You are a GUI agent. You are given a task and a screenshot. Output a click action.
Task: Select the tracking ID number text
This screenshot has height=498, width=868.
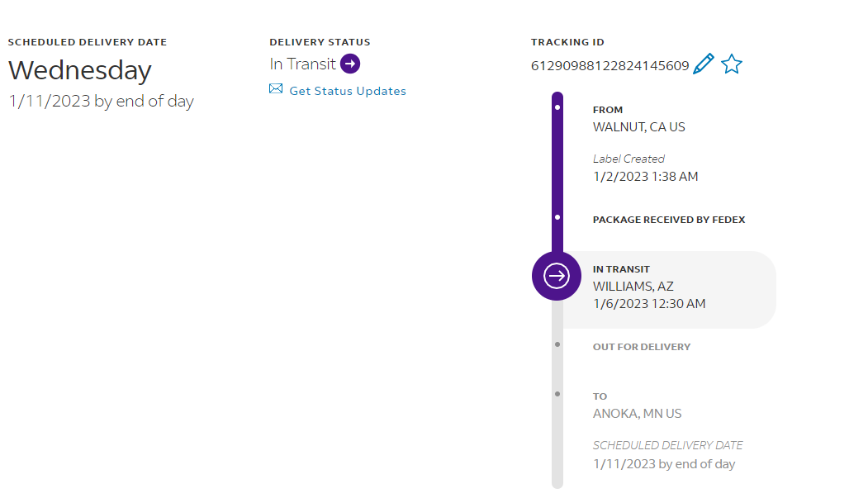click(609, 66)
